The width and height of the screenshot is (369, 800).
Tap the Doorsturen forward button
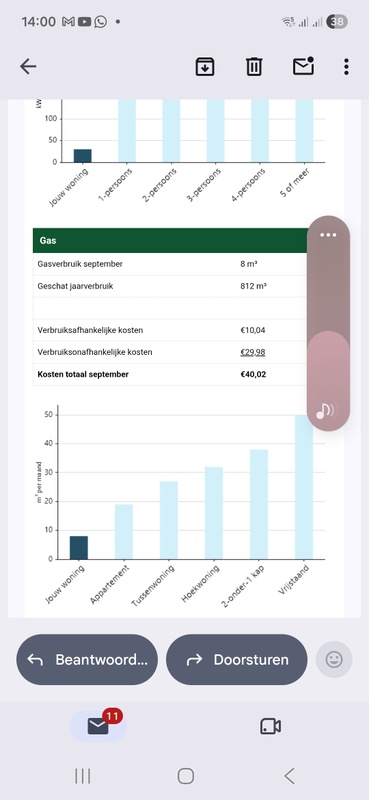pyautogui.click(x=237, y=660)
